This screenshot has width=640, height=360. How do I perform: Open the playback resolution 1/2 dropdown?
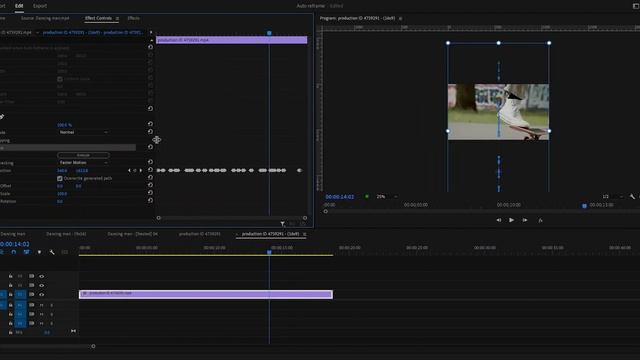pyautogui.click(x=612, y=197)
